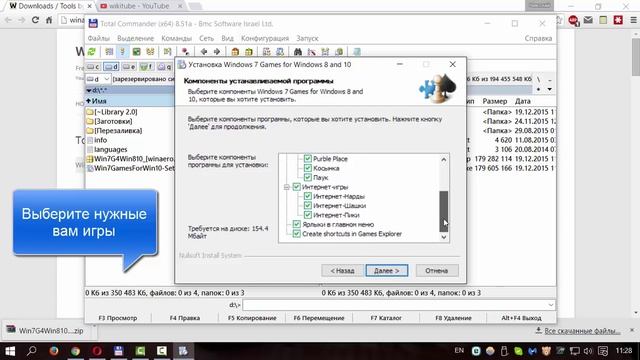Open the action center notification icon
Screen dimensions: 640x360
(x=603, y=351)
